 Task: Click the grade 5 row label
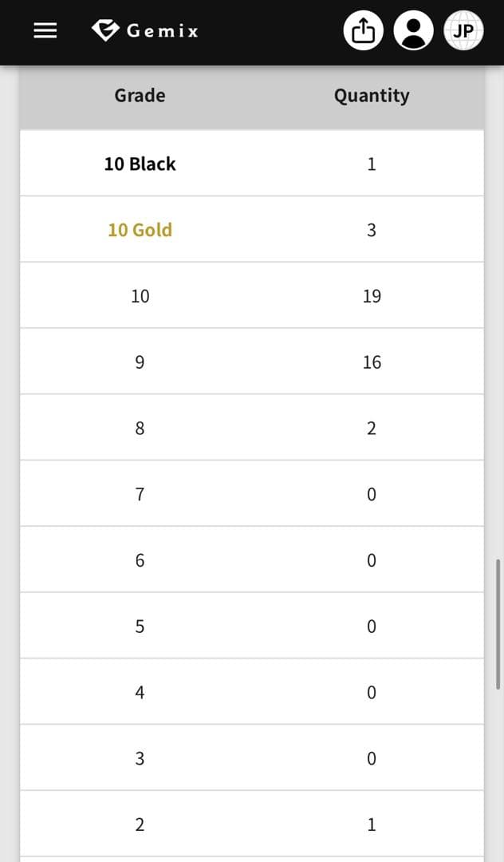tap(140, 627)
